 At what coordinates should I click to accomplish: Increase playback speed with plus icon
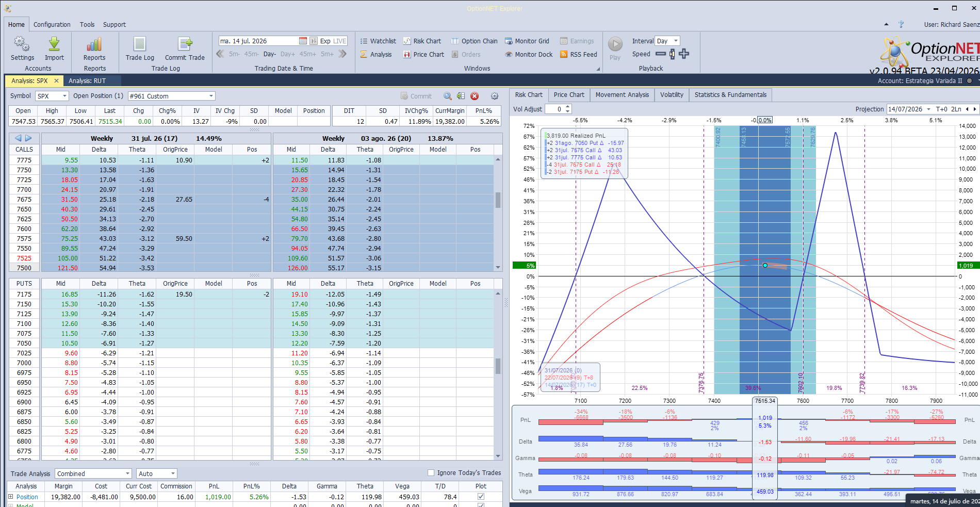point(684,54)
